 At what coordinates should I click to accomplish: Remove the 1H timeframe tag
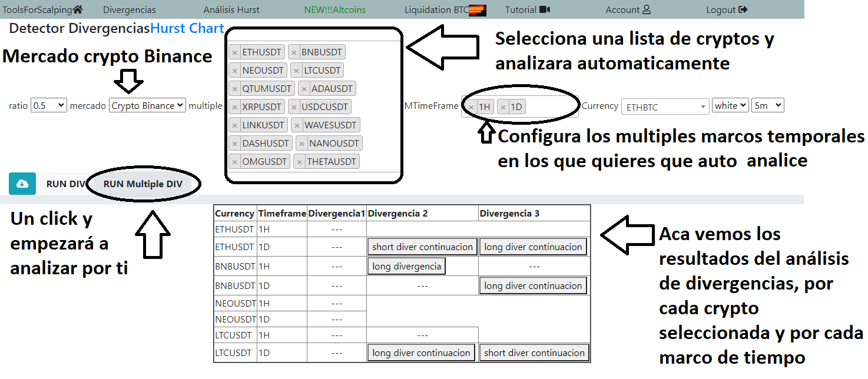pos(471,107)
